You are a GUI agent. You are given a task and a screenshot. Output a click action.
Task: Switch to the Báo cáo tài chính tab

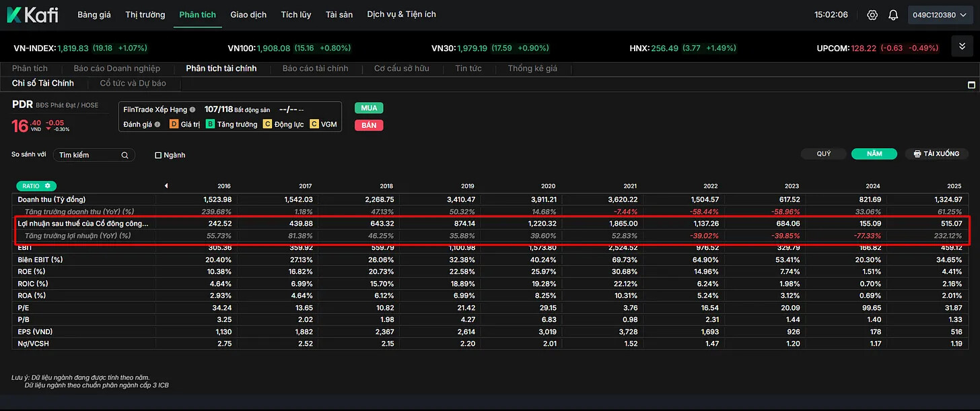pyautogui.click(x=315, y=69)
